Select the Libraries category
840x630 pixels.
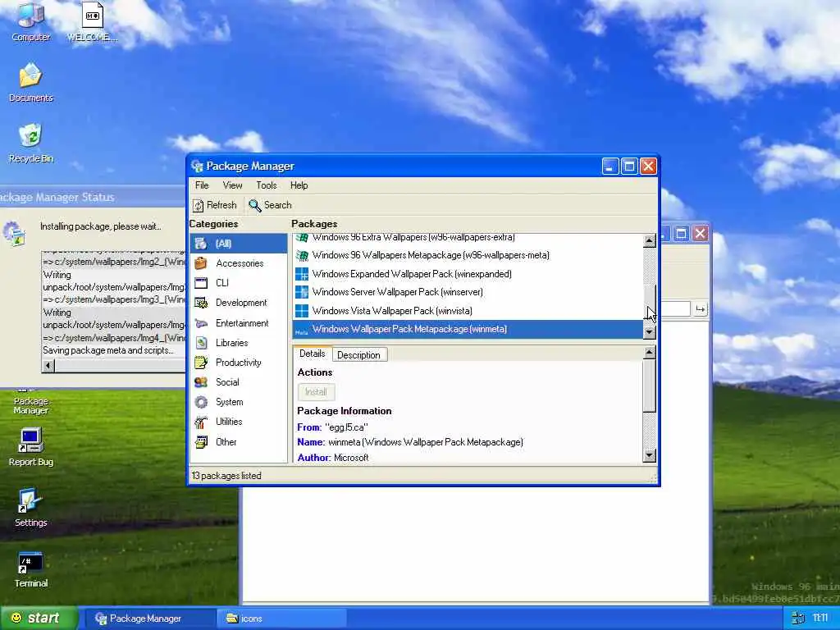tap(239, 343)
